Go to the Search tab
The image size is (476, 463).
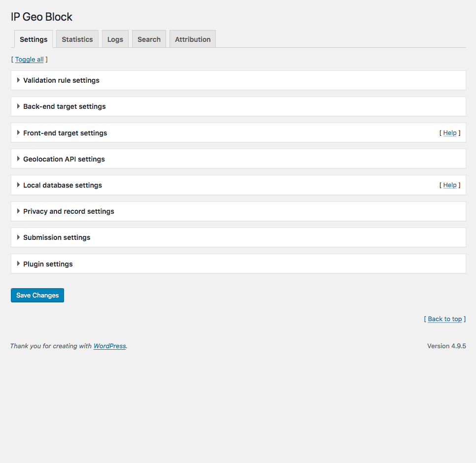149,39
